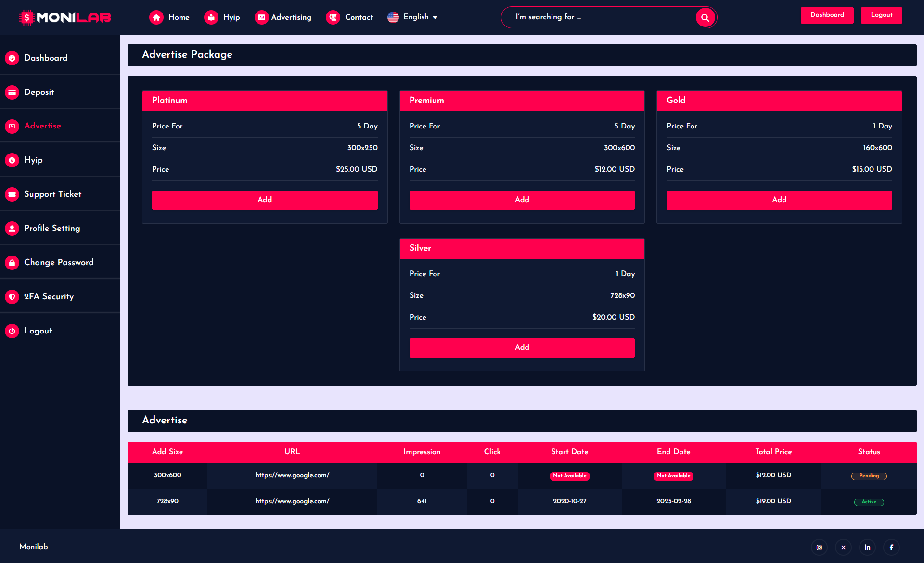Open the Instagram icon in the footer

point(820,547)
